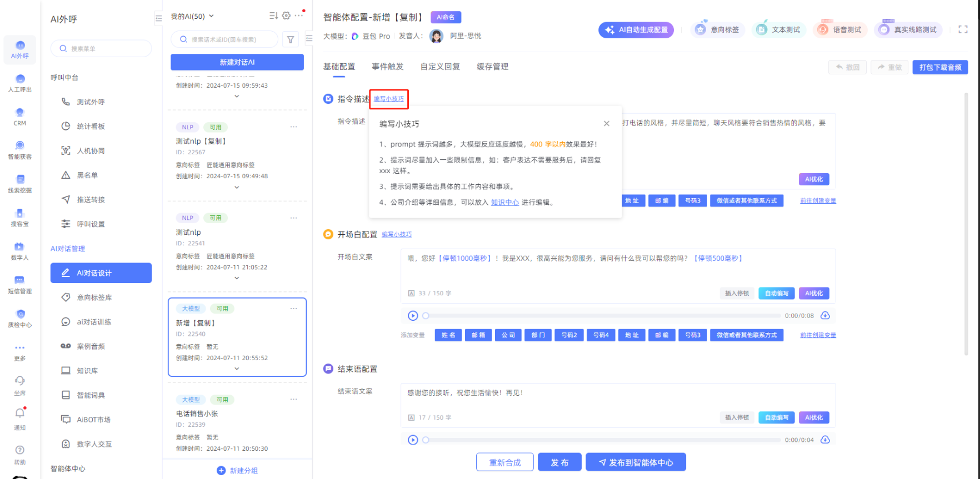This screenshot has height=479, width=980.
Task: Close the 编写小技巧 tips popup
Action: point(607,124)
